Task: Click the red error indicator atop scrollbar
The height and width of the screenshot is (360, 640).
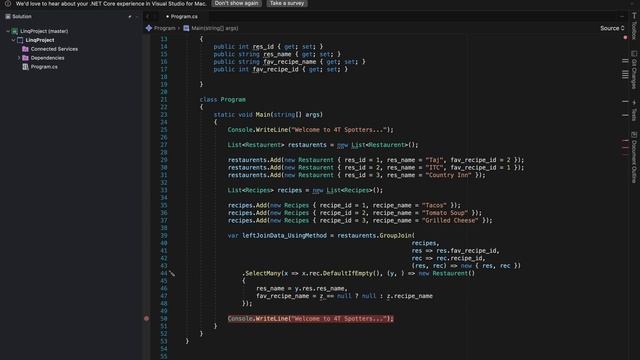Action: [x=625, y=38]
